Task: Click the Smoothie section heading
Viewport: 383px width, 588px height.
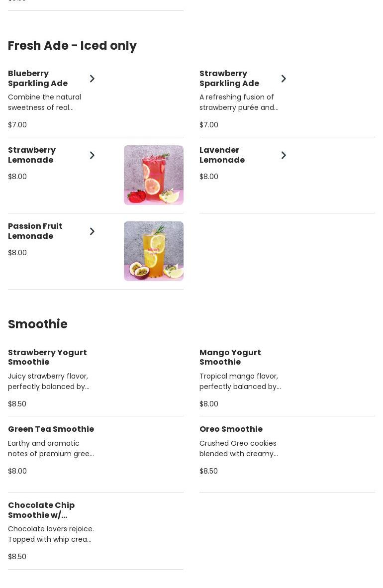Action: point(38,324)
